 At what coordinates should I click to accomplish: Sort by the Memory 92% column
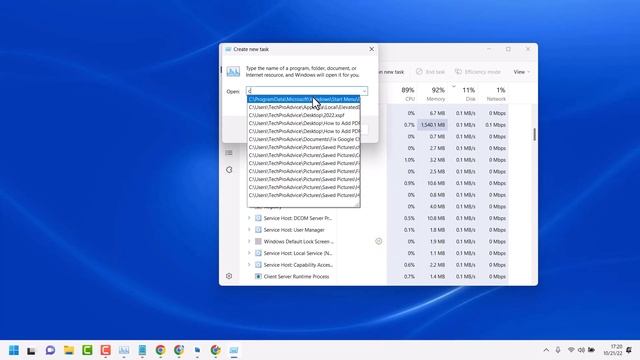437,94
